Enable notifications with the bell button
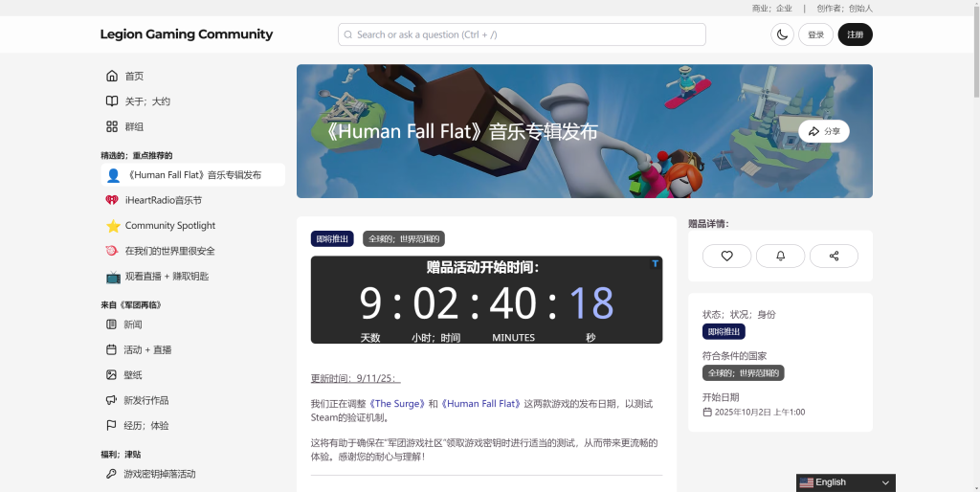 pos(781,256)
